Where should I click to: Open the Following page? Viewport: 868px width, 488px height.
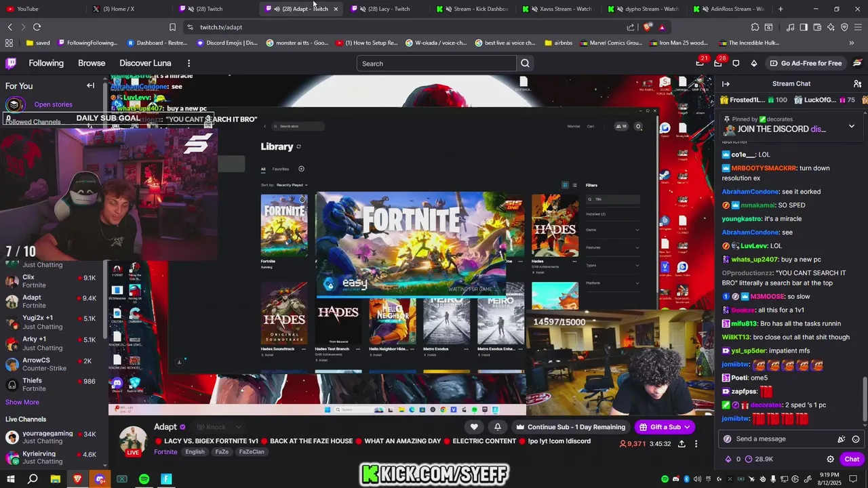pyautogui.click(x=46, y=63)
